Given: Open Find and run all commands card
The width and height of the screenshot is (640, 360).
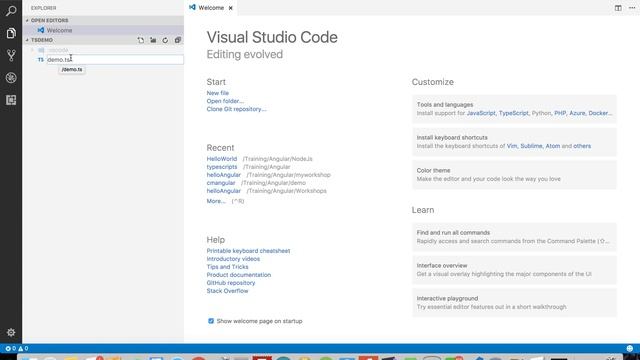Looking at the screenshot, I should click(514, 237).
